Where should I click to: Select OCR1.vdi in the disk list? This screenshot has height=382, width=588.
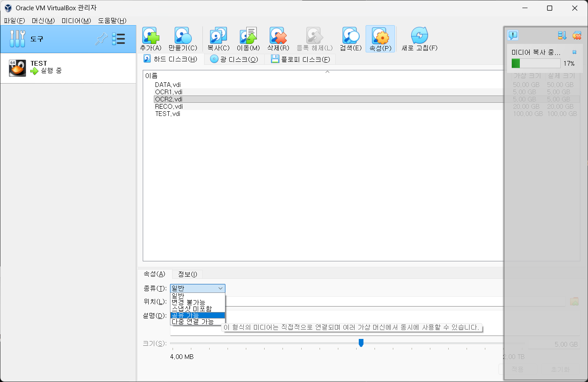pyautogui.click(x=169, y=92)
